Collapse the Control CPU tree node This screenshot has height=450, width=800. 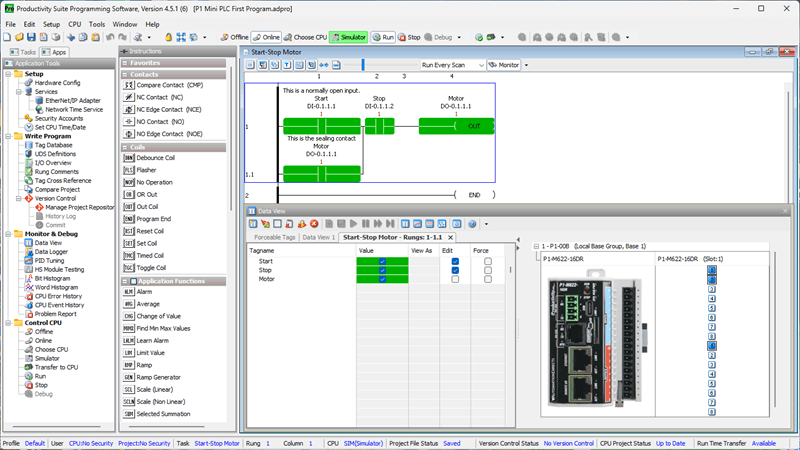pyautogui.click(x=9, y=323)
